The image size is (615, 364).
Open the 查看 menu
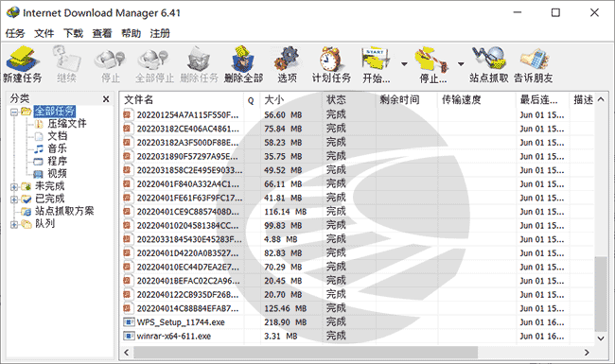[x=102, y=33]
